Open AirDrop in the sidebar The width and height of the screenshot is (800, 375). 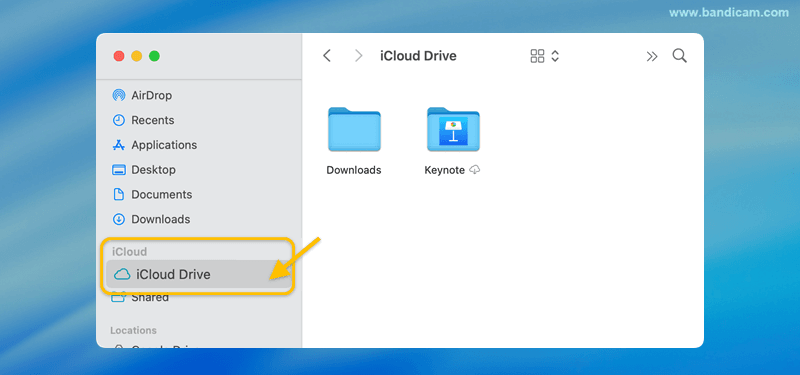pyautogui.click(x=152, y=95)
